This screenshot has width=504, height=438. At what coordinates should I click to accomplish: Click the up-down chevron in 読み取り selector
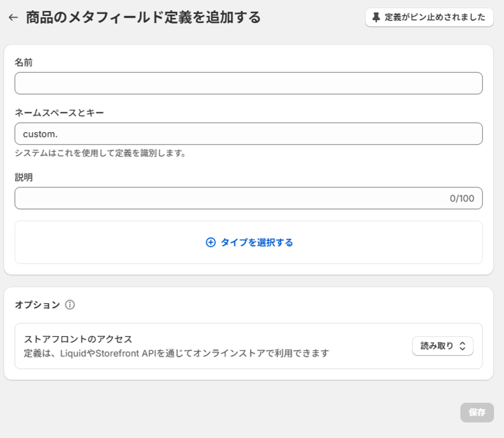click(x=462, y=346)
